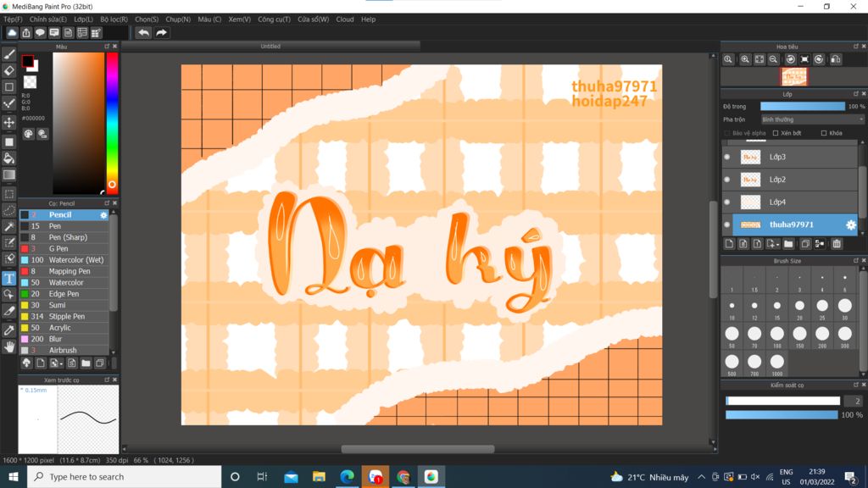Select the G Pen brush
Screen dimensions: 868x488
[x=64, y=249]
